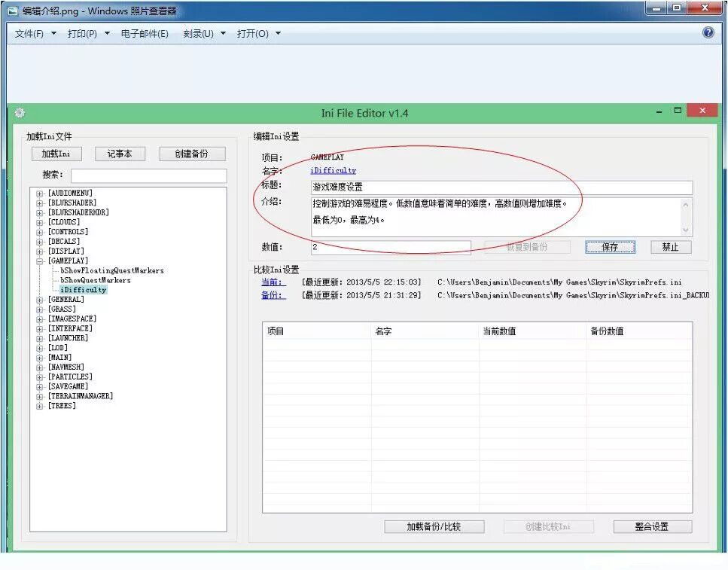Viewport: 728px width, 570px height.
Task: Expand the [GRASS] tree node
Action: [x=39, y=309]
